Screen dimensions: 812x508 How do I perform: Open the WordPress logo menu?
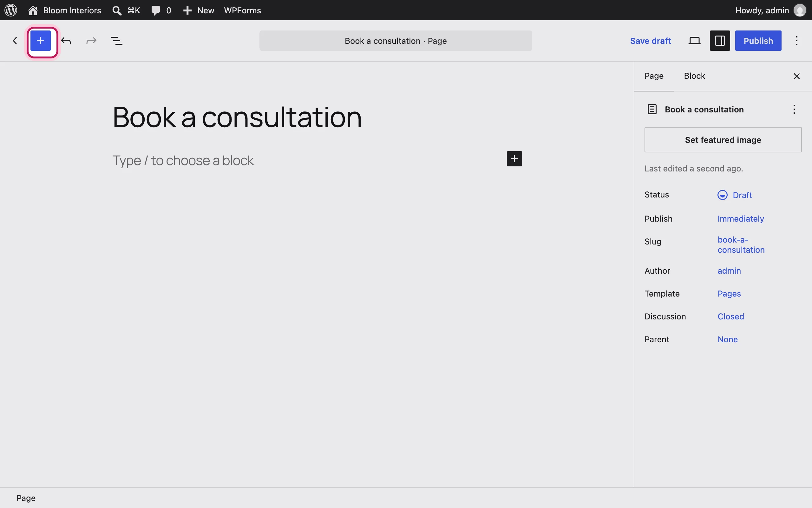coord(11,10)
